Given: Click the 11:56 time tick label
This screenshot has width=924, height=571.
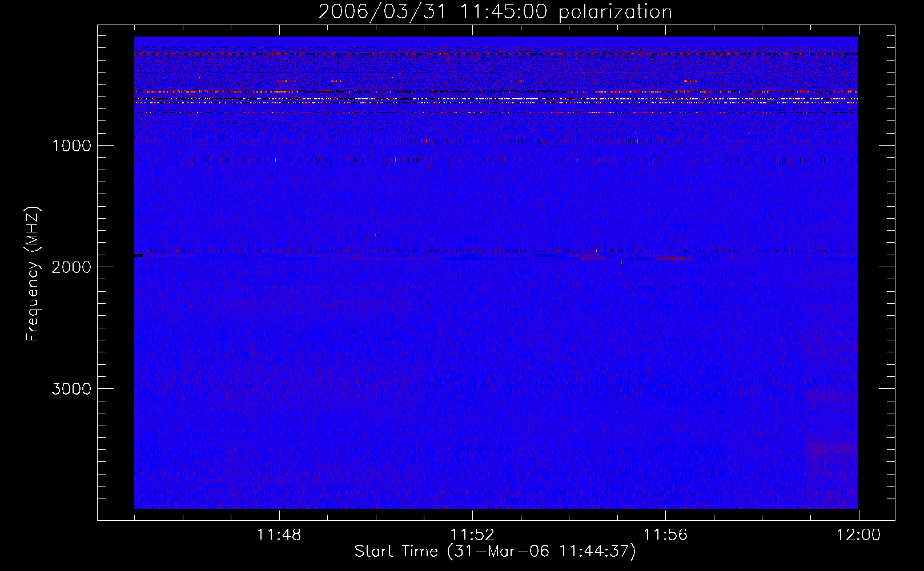Looking at the screenshot, I should pos(665,535).
